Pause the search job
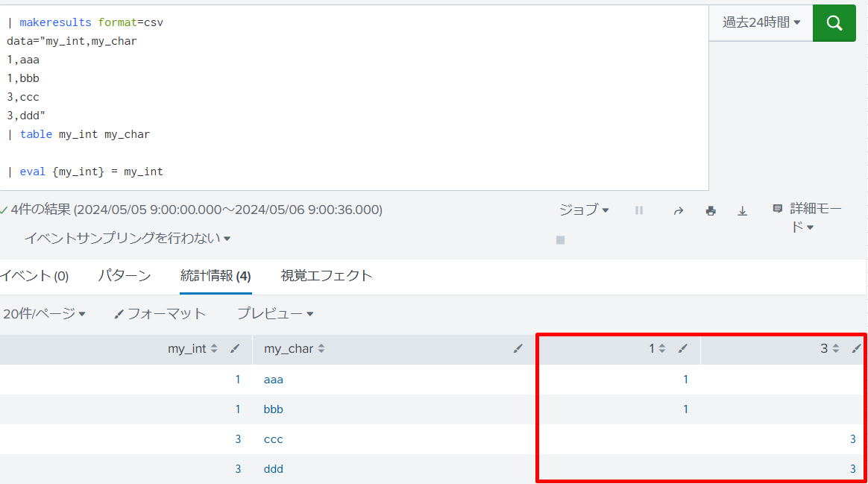868x484 pixels. click(639, 210)
